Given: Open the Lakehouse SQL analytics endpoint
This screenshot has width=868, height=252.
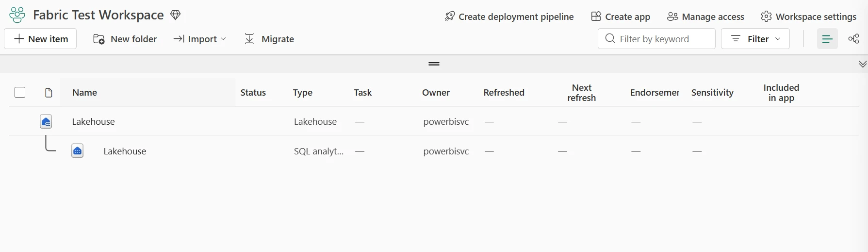Looking at the screenshot, I should pos(125,151).
